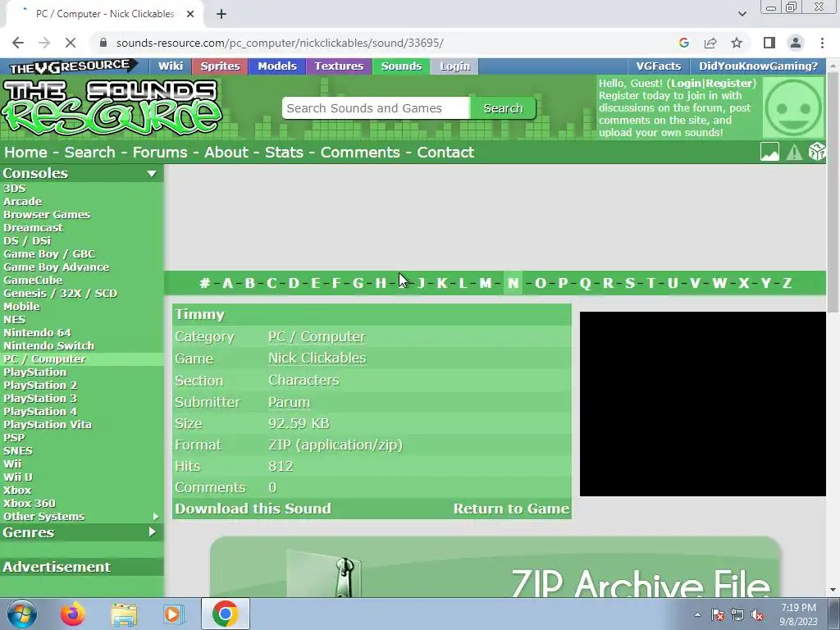The height and width of the screenshot is (630, 840).
Task: Open Forums in site menu
Action: point(160,152)
